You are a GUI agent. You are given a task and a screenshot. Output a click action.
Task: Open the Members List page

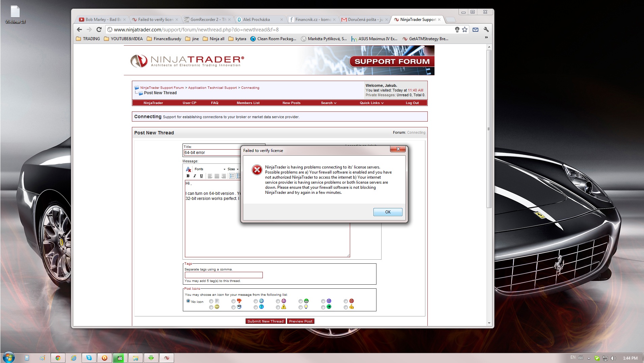click(x=248, y=103)
